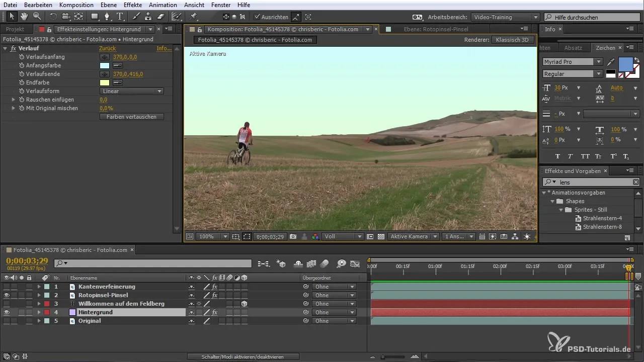Show the Original layer

pos(7,321)
